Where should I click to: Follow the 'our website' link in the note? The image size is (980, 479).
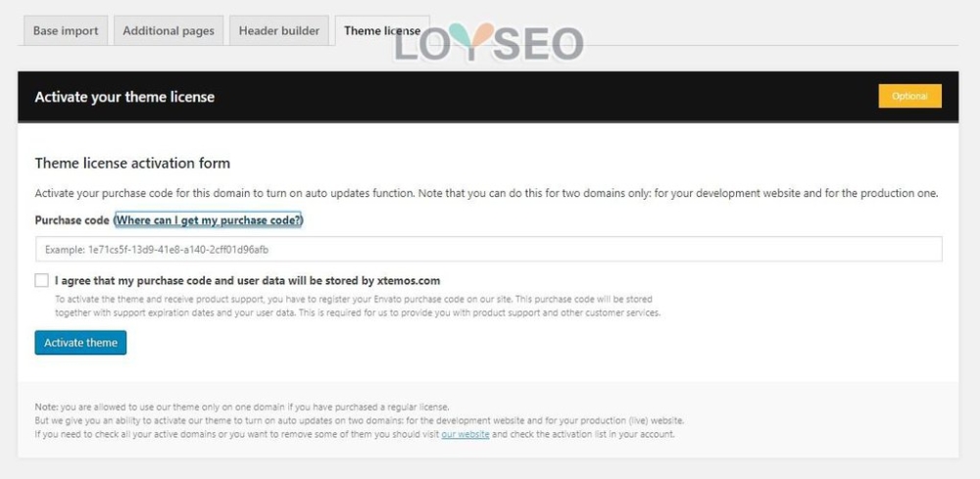(x=465, y=434)
